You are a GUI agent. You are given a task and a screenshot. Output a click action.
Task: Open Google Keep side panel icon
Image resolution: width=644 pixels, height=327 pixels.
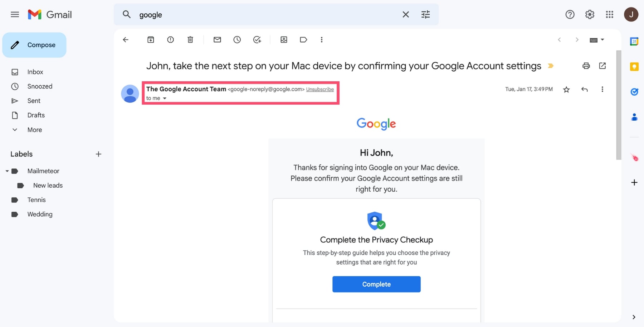pyautogui.click(x=634, y=67)
